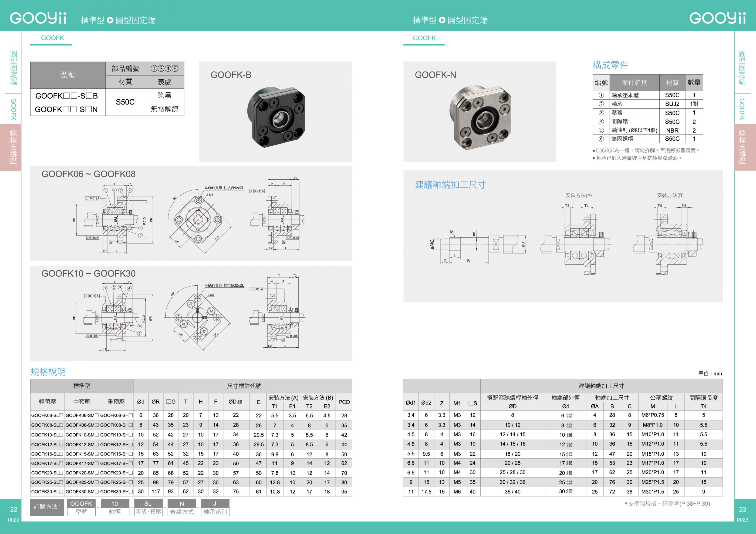Click the GOOFK06 ~ GOOFK08 drawing title
756x534 pixels.
tap(88, 174)
